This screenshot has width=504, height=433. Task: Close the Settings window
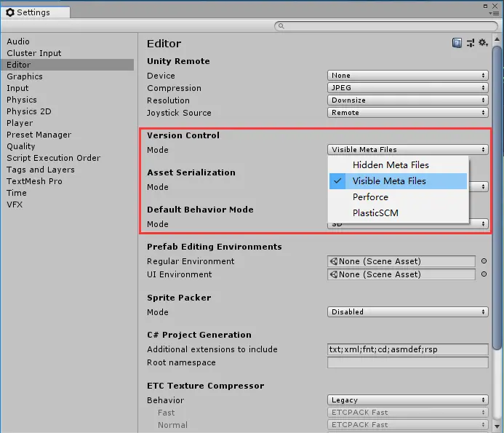(x=495, y=6)
